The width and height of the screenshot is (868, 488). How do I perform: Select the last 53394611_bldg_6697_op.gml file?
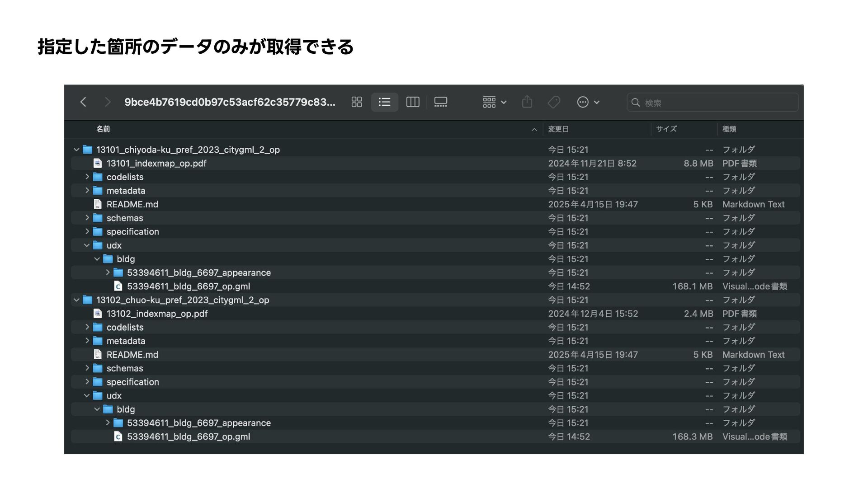pyautogui.click(x=188, y=437)
